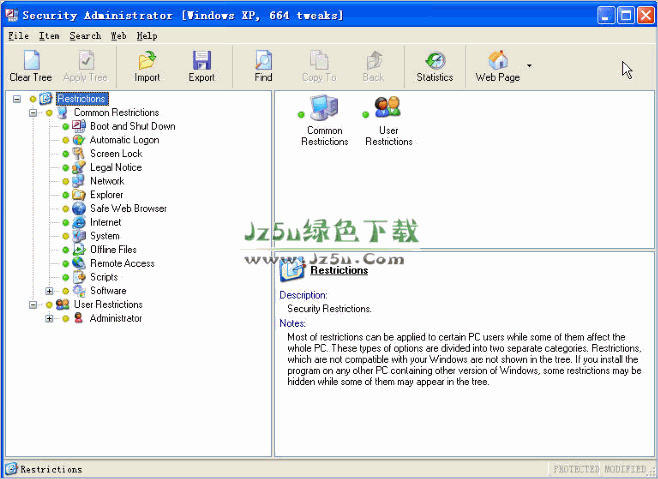Toggle the status dot beside Legal Notice
Image resolution: width=658 pixels, height=479 pixels.
(65, 168)
